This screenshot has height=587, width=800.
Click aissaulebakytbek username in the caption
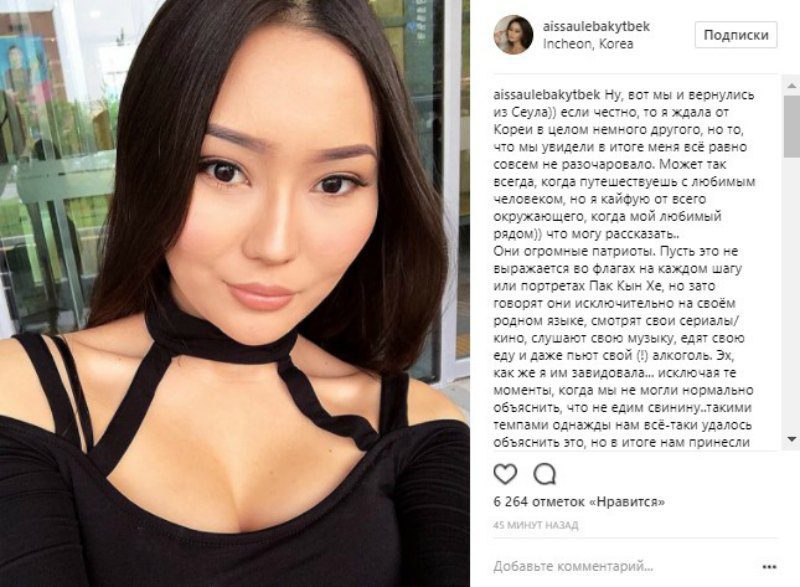coord(547,95)
